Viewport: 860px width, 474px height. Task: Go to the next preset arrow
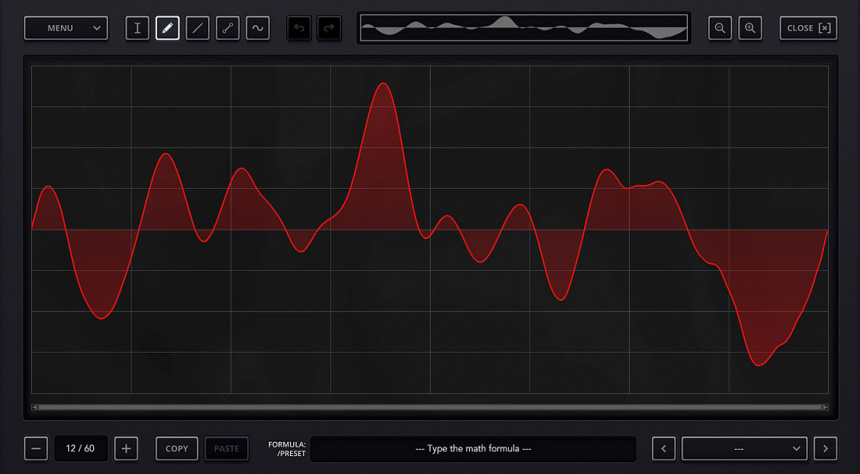(x=825, y=448)
